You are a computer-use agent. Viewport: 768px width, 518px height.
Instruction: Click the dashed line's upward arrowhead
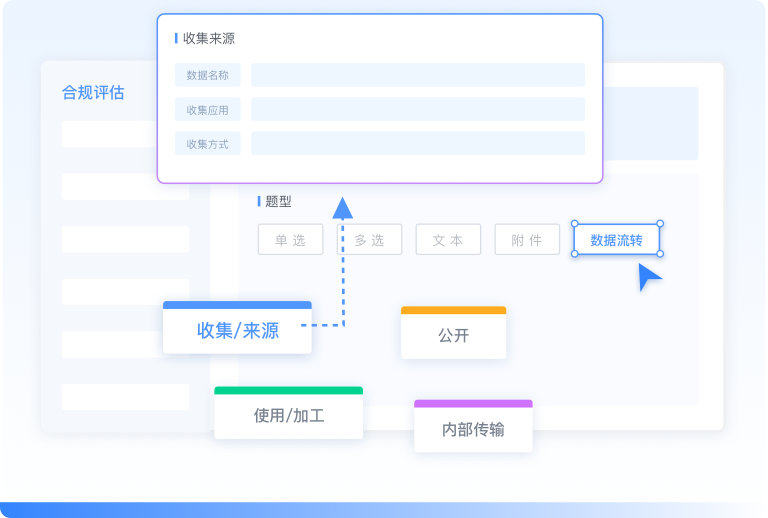(x=343, y=207)
